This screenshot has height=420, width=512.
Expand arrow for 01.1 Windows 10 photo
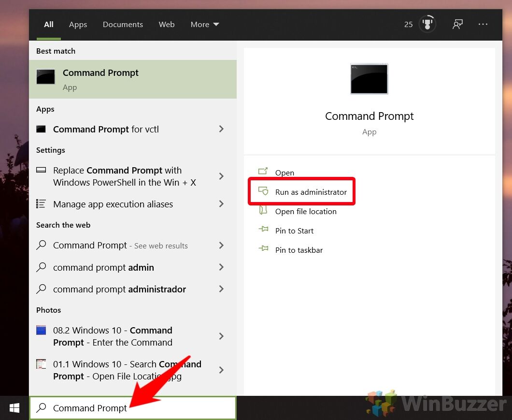(221, 370)
